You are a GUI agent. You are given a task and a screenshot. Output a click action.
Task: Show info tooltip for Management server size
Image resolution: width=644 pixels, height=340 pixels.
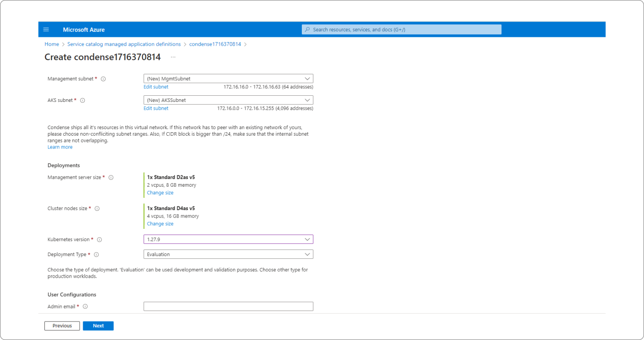point(111,177)
